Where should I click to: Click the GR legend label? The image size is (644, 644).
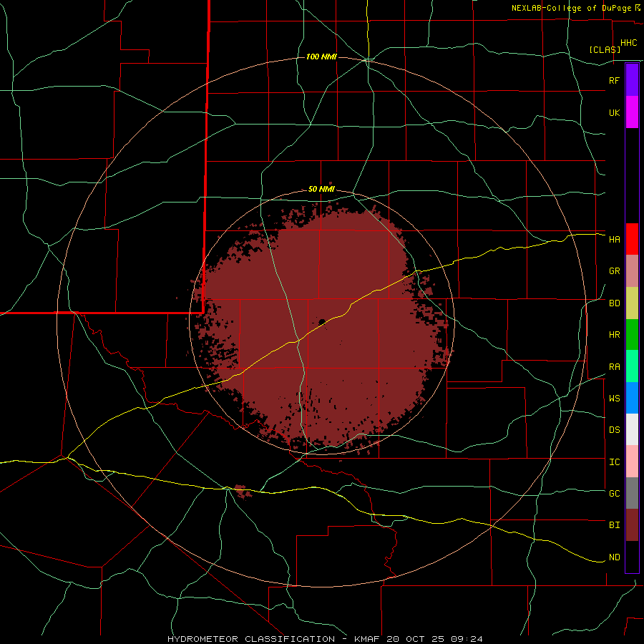click(x=614, y=271)
